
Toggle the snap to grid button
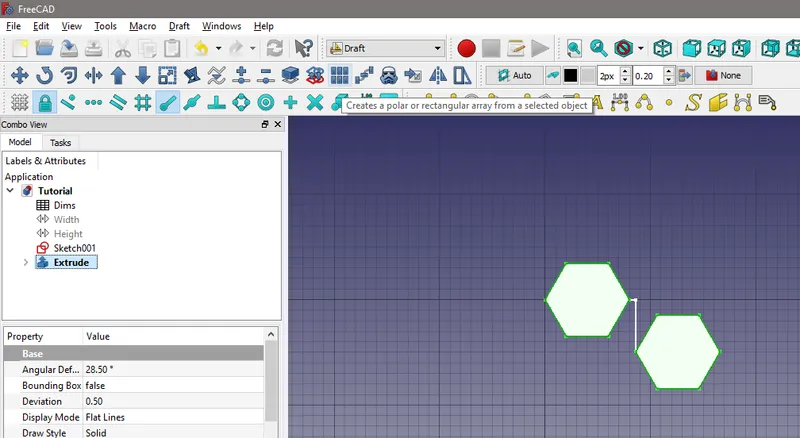point(143,102)
